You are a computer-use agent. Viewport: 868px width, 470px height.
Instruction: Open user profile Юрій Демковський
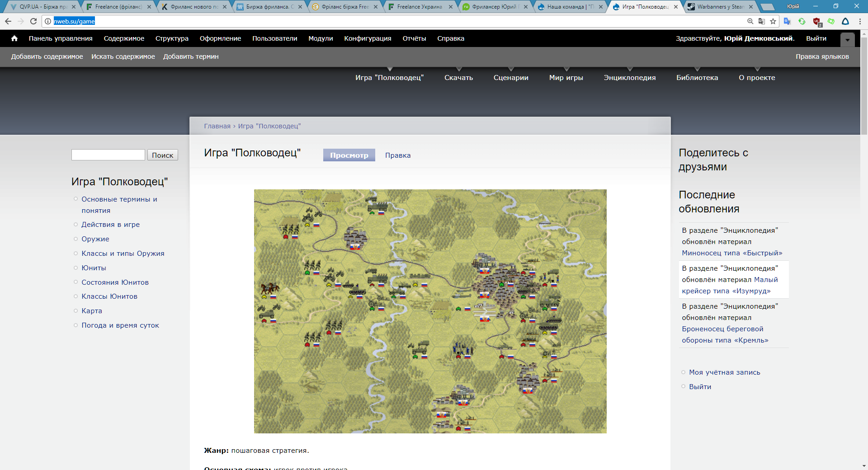(x=759, y=38)
